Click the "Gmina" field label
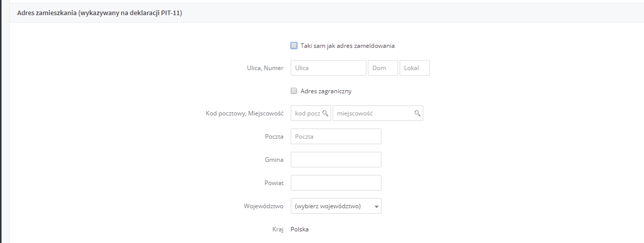 pyautogui.click(x=275, y=160)
